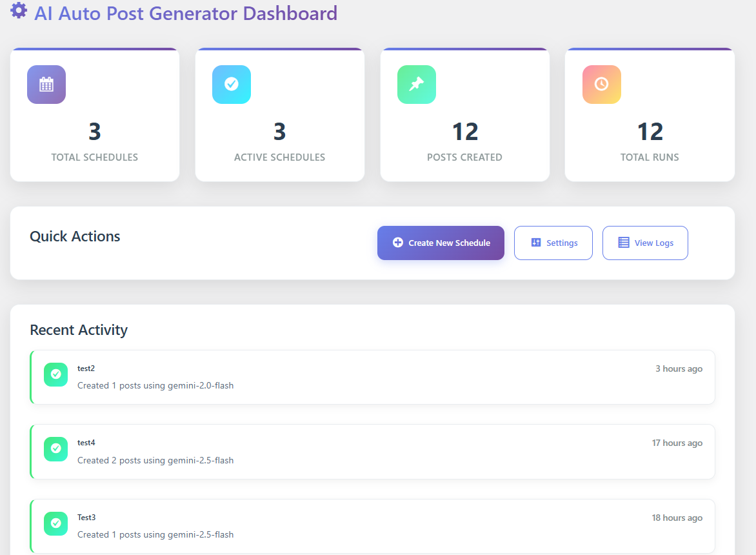The height and width of the screenshot is (555, 756).
Task: Open the test2 activity entry title
Action: (86, 368)
